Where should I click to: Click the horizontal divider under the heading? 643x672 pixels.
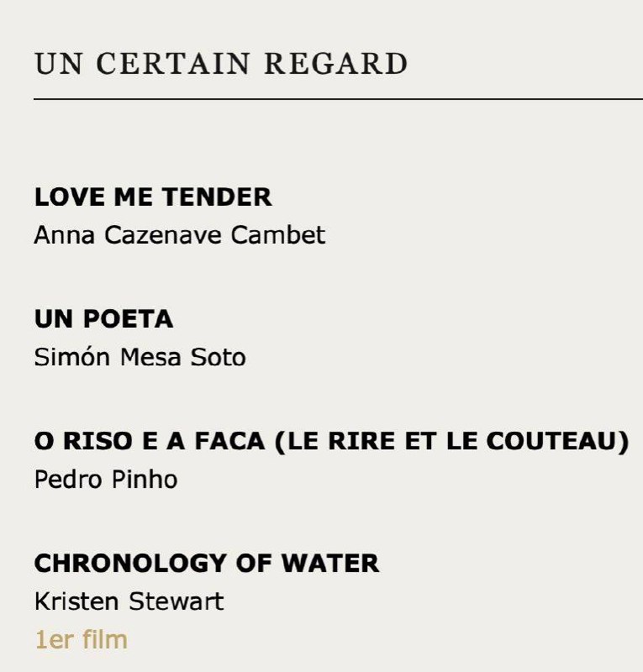tap(339, 99)
